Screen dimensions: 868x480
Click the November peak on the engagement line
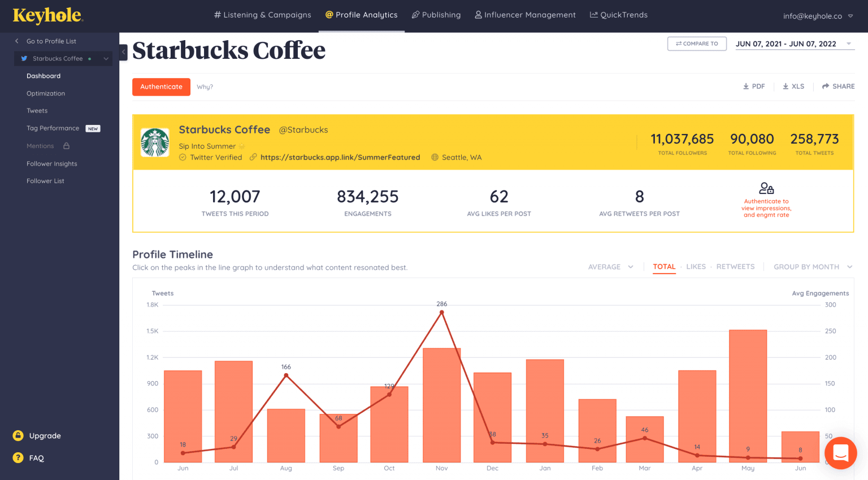[441, 312]
